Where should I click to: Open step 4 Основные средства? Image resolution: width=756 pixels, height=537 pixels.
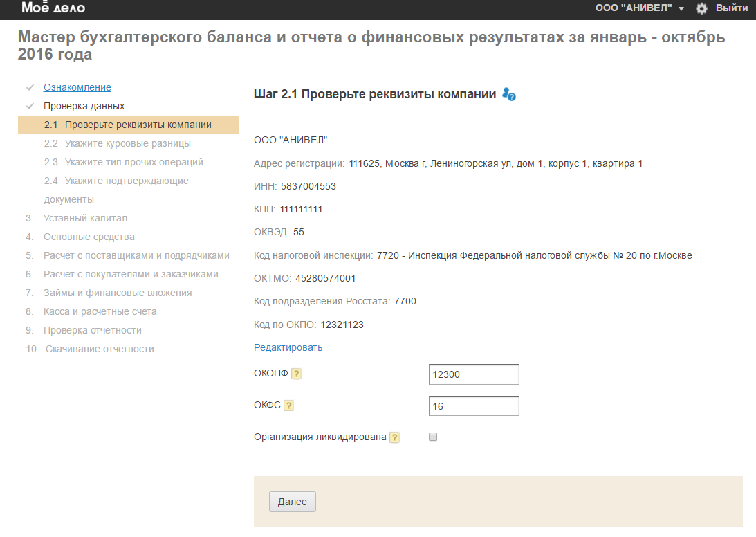89,237
